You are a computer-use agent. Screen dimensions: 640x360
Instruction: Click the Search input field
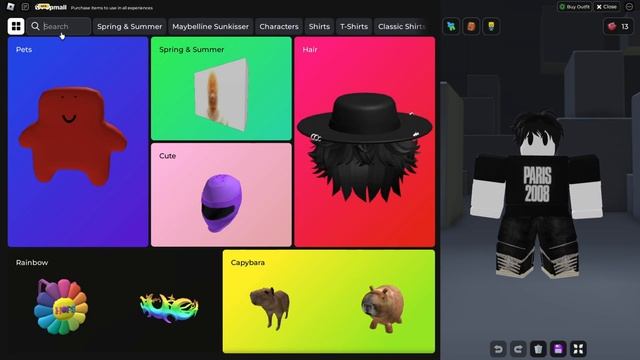coord(59,26)
